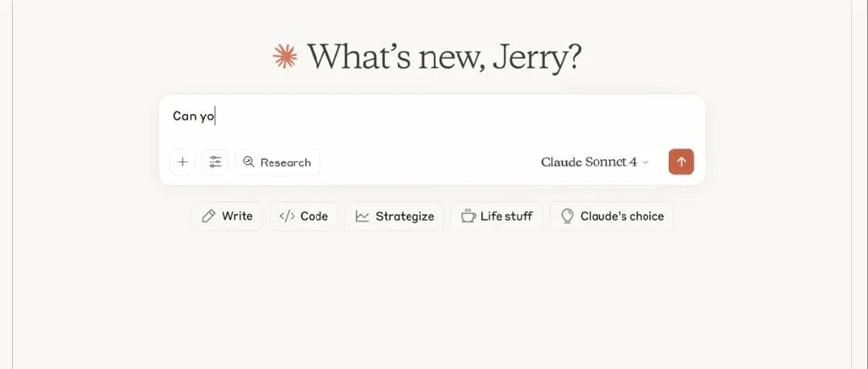The image size is (868, 369).
Task: Open the search and tools sliders icon
Action: (215, 162)
